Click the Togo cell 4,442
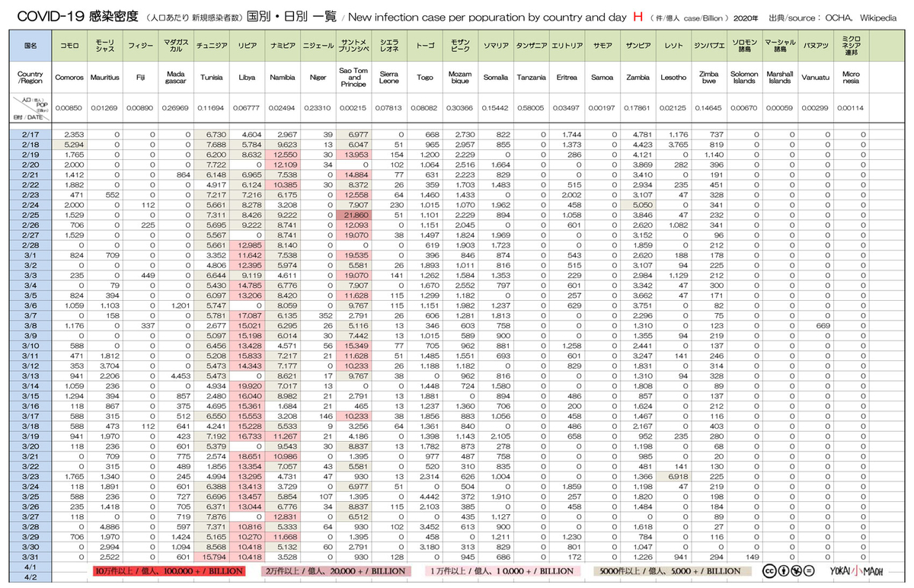This screenshot has height=588, width=914. pos(424,497)
